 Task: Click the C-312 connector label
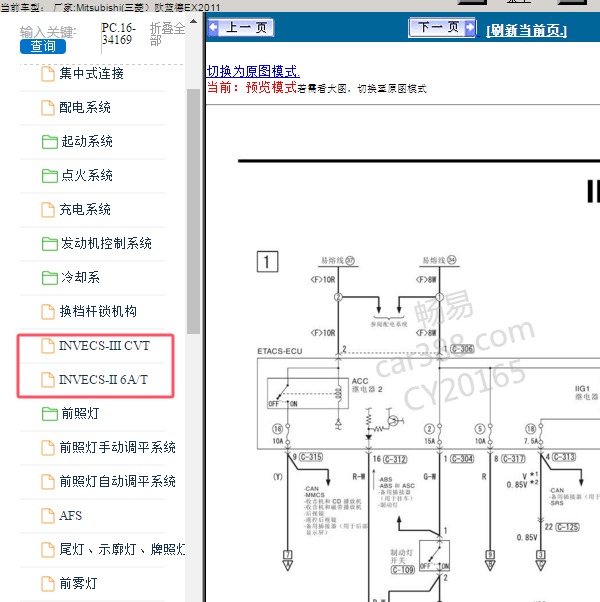[395, 459]
